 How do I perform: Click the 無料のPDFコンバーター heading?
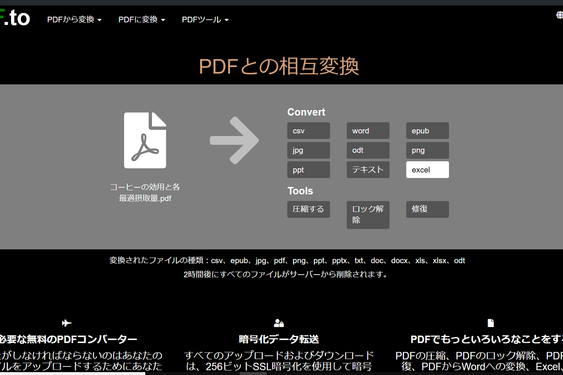tap(68, 339)
